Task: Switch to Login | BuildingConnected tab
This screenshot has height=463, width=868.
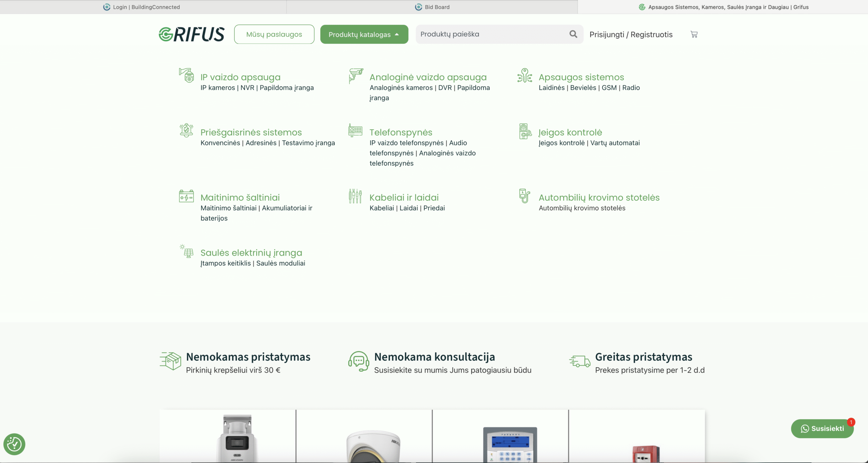Action: point(142,7)
